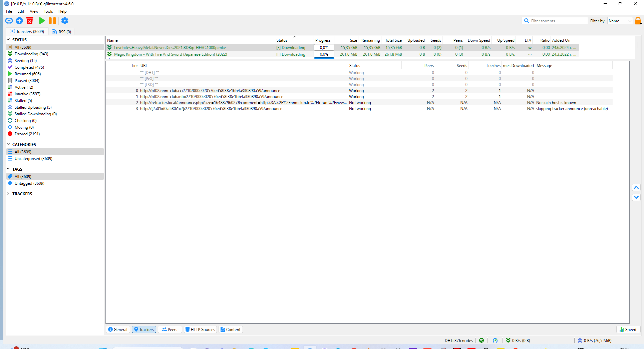Show the General details tab
The image size is (644, 349).
pyautogui.click(x=118, y=330)
